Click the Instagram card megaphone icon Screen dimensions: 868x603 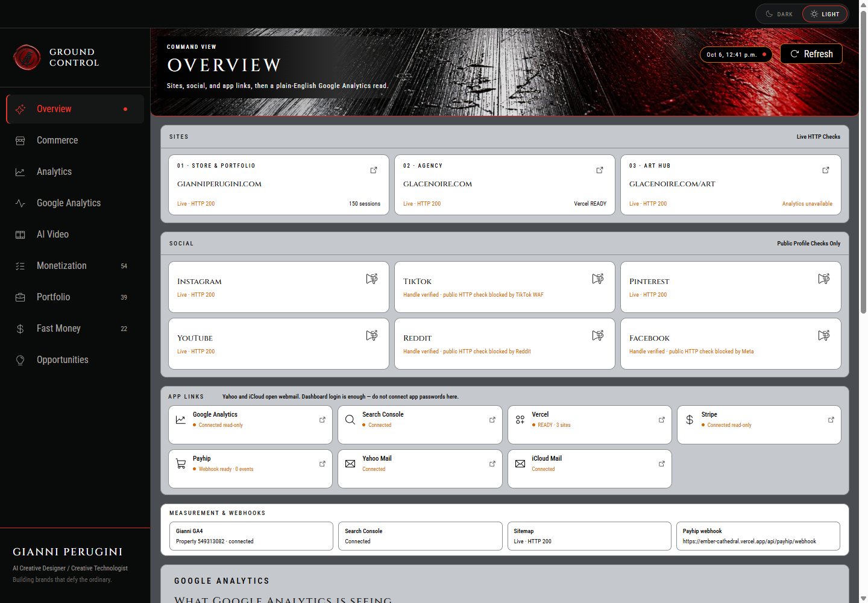point(372,279)
